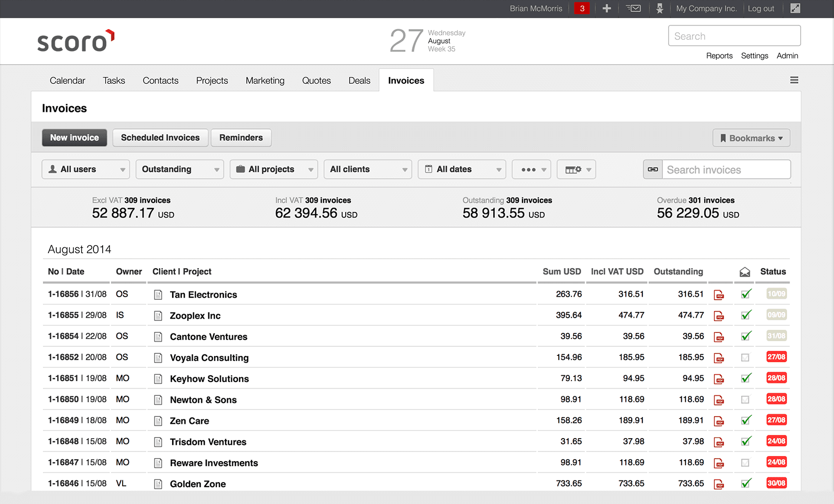
Task: Switch to the Marketing tab
Action: [x=265, y=81]
